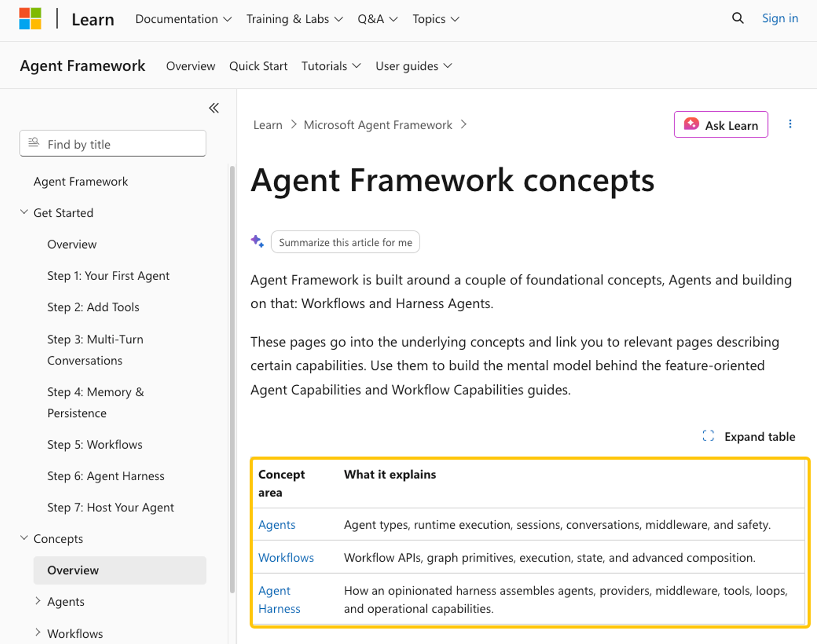This screenshot has height=644, width=817.
Task: Open Agent Framework product title link
Action: tap(83, 66)
